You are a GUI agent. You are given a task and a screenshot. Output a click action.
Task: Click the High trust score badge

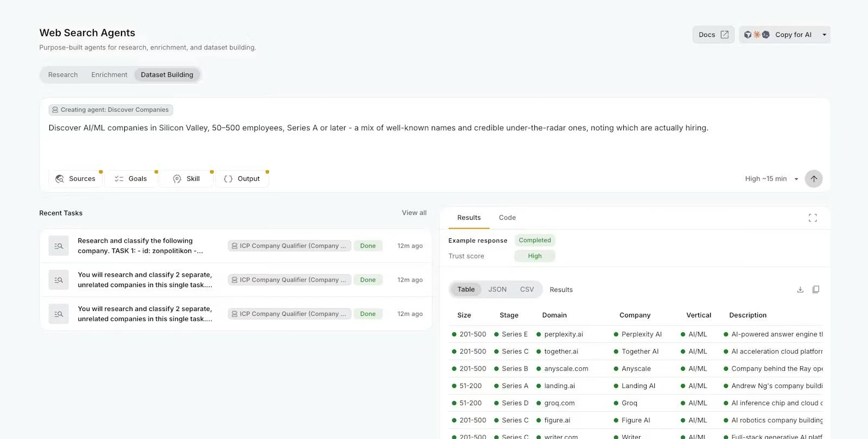(x=535, y=256)
